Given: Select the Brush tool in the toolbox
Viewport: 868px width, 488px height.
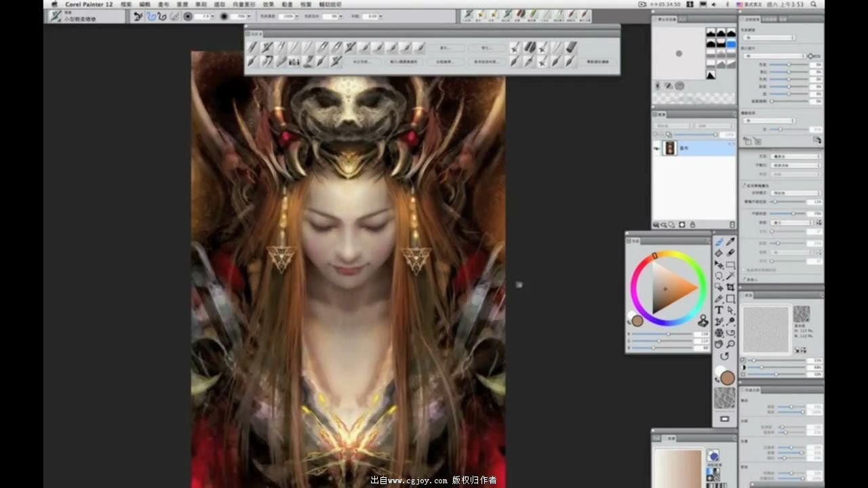Looking at the screenshot, I should tap(719, 241).
